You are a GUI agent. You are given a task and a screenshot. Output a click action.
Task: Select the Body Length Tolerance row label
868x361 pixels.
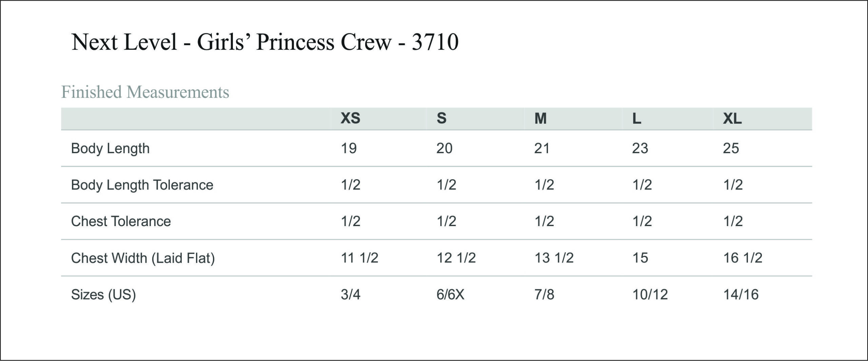(142, 185)
